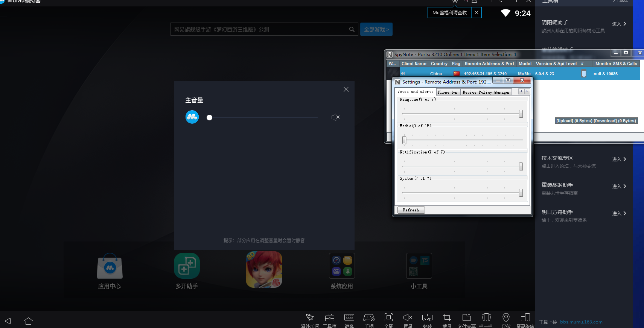Enter 阴阳师助手 via its 进入 arrow

[x=619, y=24]
